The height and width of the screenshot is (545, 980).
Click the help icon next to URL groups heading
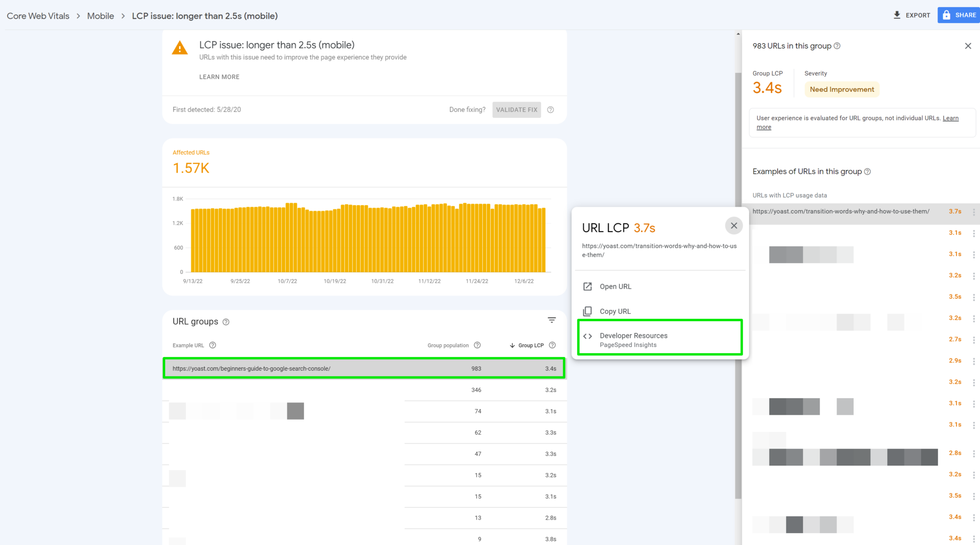(226, 322)
